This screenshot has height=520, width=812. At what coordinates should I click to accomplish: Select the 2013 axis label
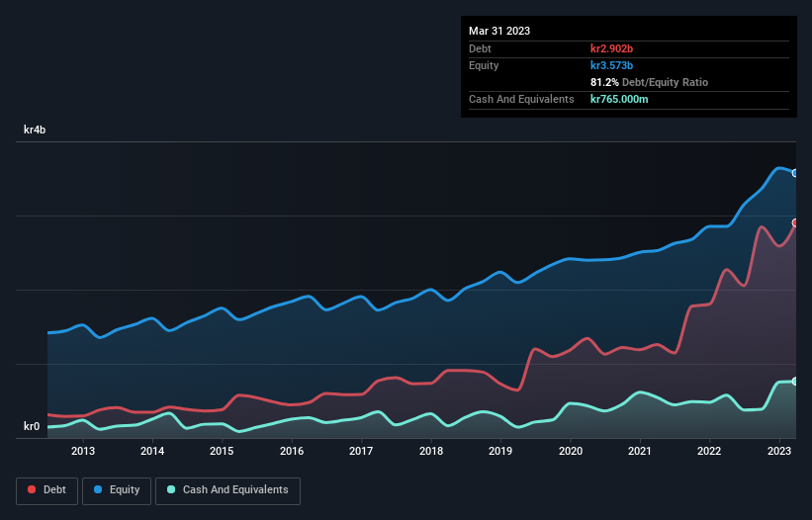click(x=83, y=451)
